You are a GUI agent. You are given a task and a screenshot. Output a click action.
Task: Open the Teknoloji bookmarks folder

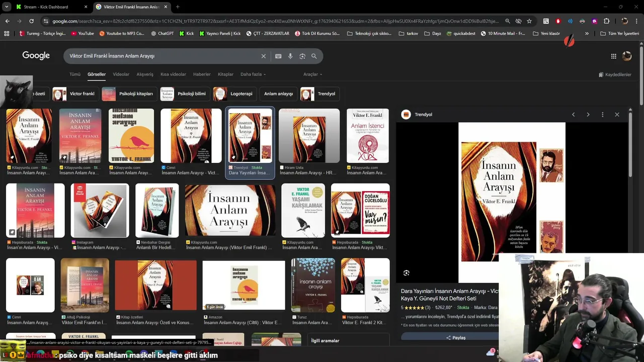(369, 34)
